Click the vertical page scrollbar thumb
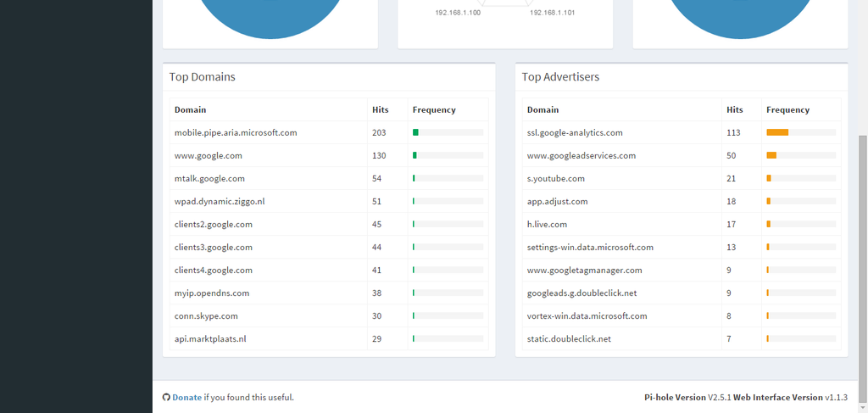Image resolution: width=868 pixels, height=413 pixels. (x=863, y=269)
